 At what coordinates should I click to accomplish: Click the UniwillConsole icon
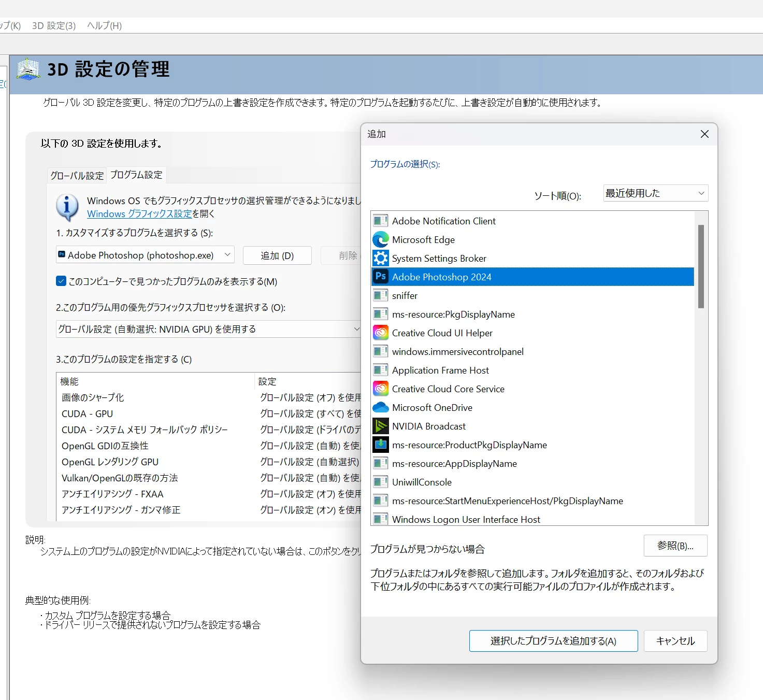pyautogui.click(x=381, y=482)
